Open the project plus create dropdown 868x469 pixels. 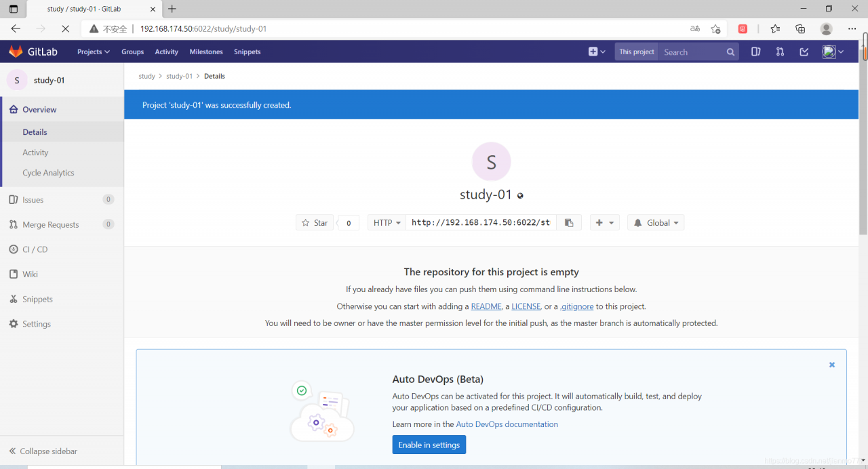(x=604, y=222)
